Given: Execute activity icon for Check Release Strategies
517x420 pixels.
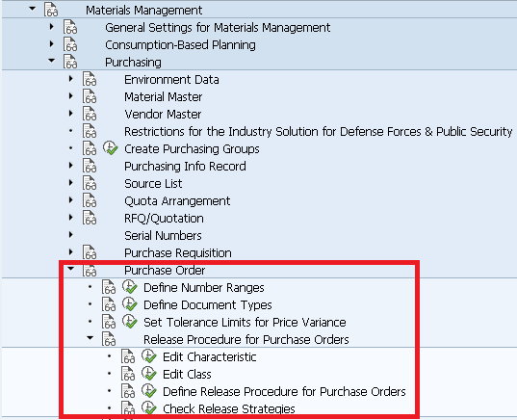Looking at the screenshot, I should pyautogui.click(x=149, y=407).
